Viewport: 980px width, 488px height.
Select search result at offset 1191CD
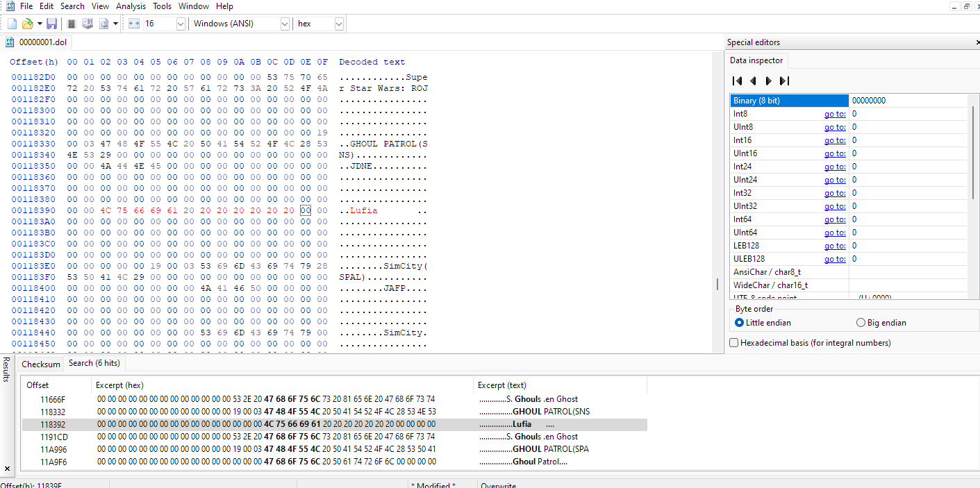(334, 437)
